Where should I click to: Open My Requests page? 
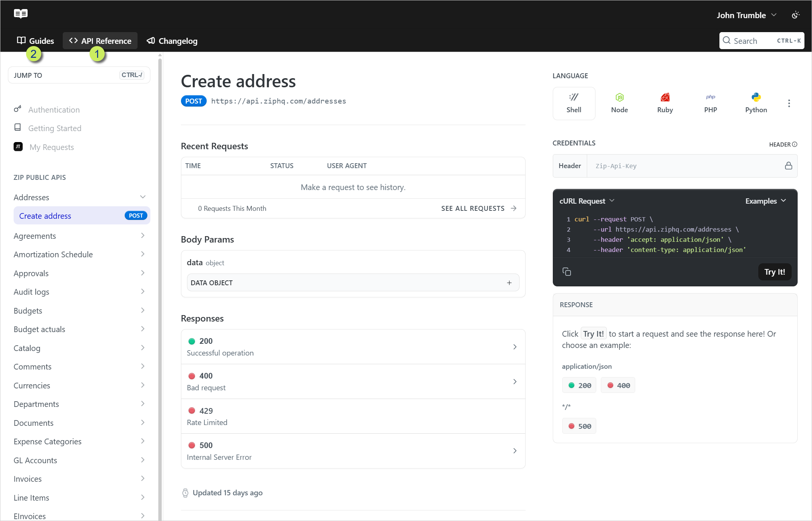click(52, 147)
